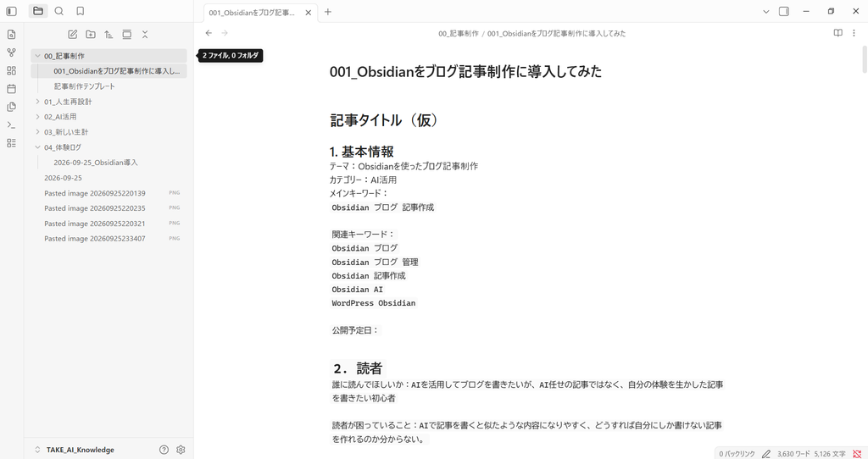Open the bookmarks panel icon

[81, 11]
